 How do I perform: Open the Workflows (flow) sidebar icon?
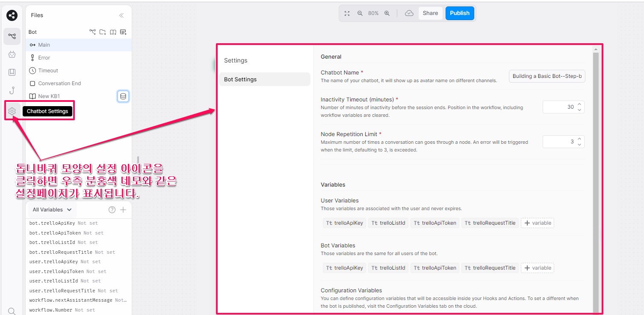12,36
